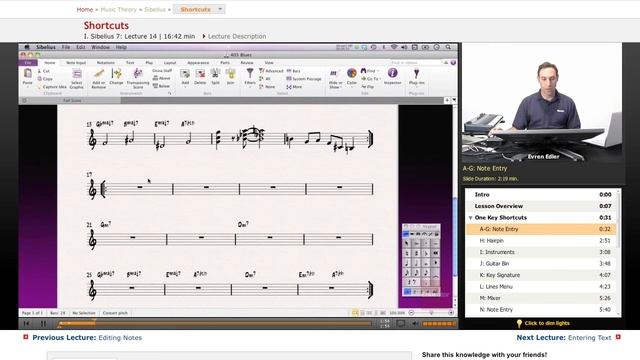Click the Wi-Fi icon in menu bar
The height and width of the screenshot is (360, 640).
pos(394,47)
